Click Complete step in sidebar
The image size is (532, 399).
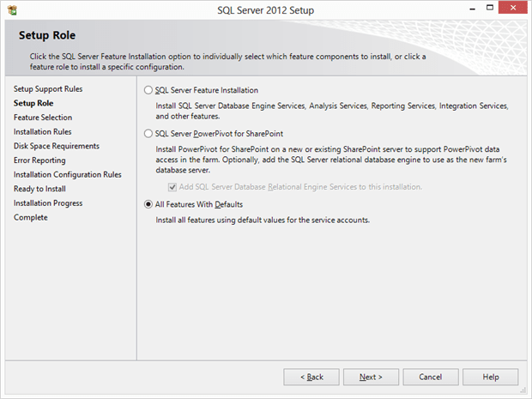[x=31, y=217]
